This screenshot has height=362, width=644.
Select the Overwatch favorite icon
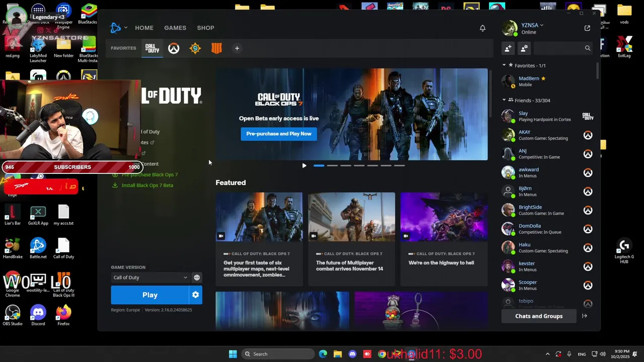pyautogui.click(x=174, y=48)
